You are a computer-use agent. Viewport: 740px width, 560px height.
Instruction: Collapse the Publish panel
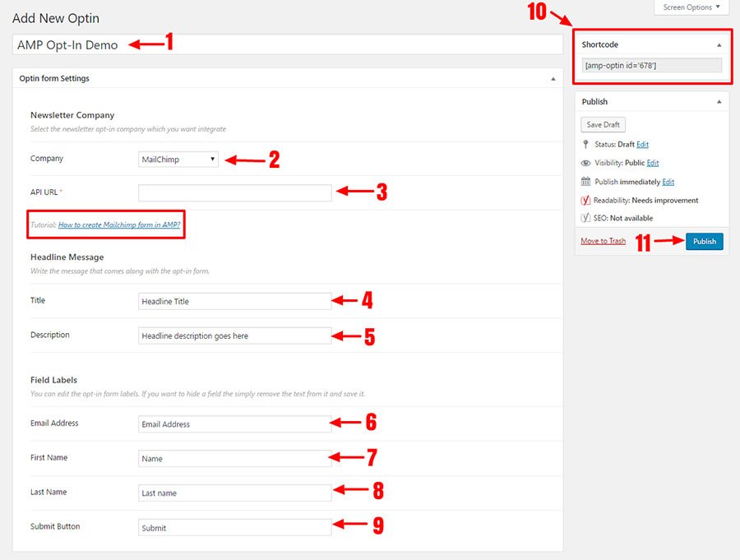(x=719, y=102)
